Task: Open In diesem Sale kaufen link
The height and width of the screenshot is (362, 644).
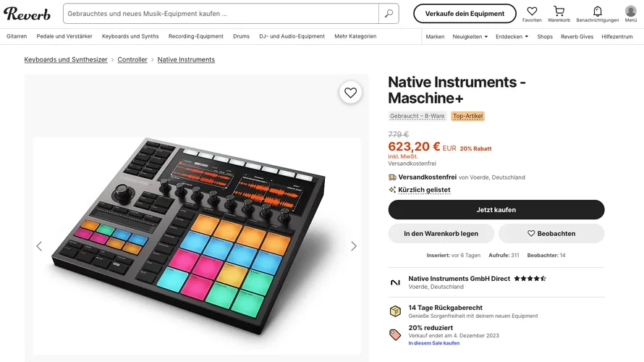Action: pos(433,343)
